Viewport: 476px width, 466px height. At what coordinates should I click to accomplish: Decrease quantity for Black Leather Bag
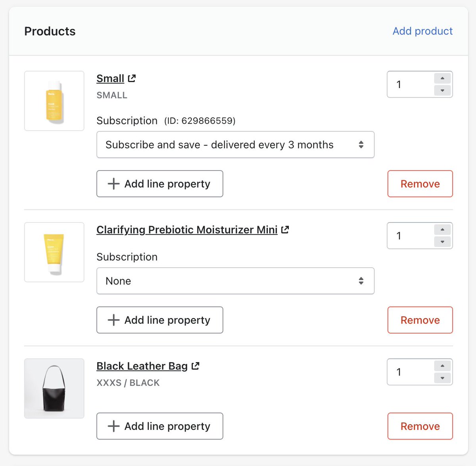point(442,378)
